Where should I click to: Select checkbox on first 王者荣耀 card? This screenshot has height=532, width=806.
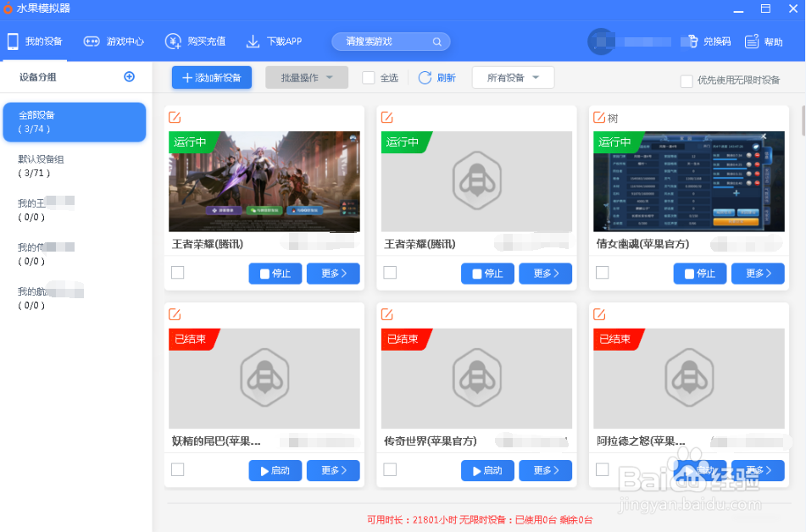click(177, 273)
